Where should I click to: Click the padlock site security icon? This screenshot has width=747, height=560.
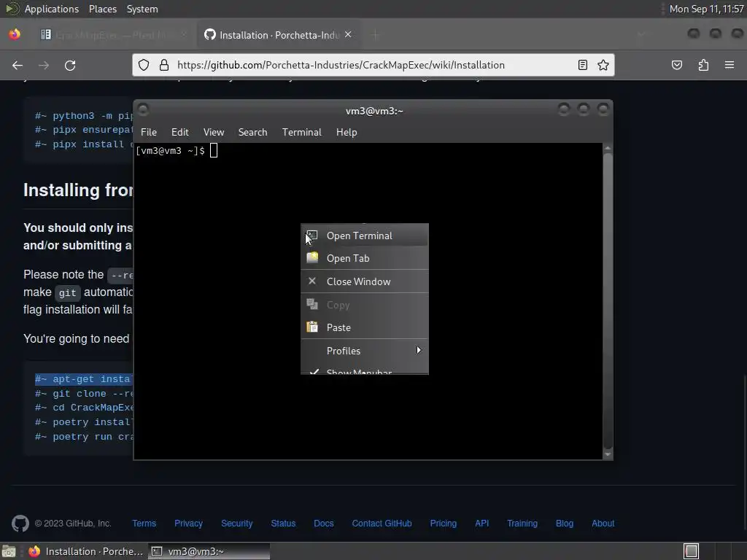[164, 65]
